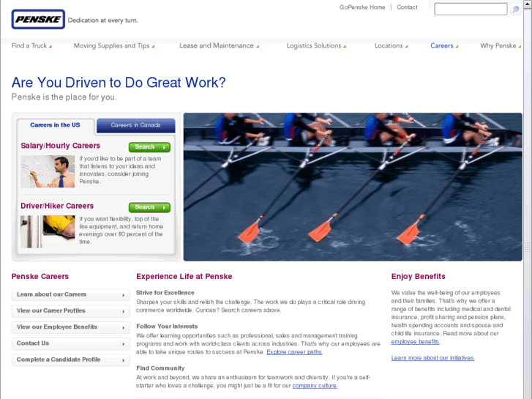This screenshot has width=532, height=399.
Task: Click the Driver/Hiker Careers heading
Action: [x=57, y=206]
